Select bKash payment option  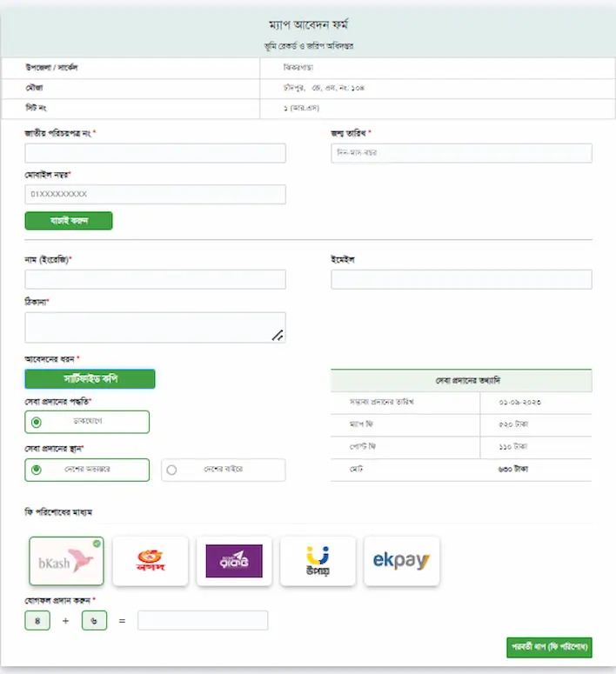[66, 561]
